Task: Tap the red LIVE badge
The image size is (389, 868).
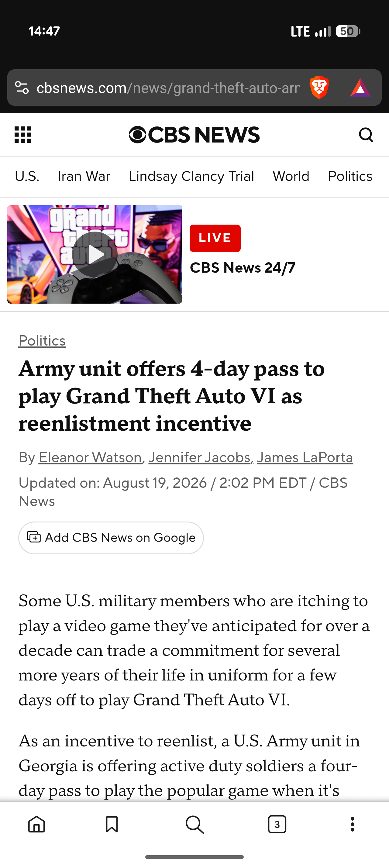Action: tap(215, 238)
